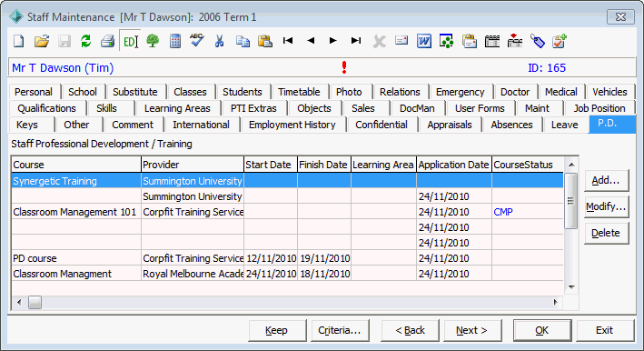Screen dimensions: 644x351
Task: Go to first record arrow
Action: coord(288,40)
